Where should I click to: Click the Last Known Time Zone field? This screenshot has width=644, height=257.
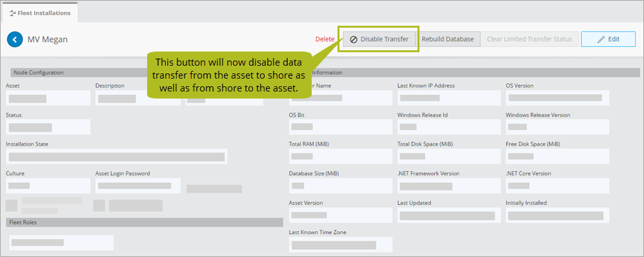coord(341,245)
